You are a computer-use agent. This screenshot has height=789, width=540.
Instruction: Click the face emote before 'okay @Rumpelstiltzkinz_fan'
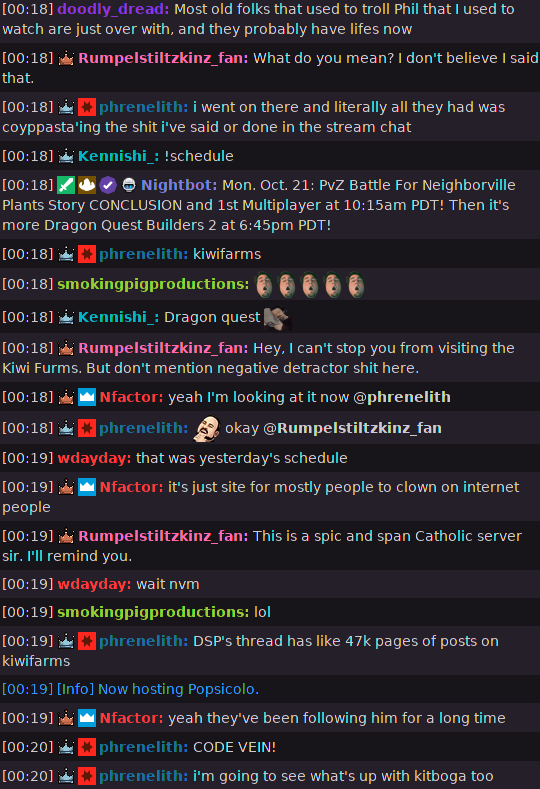click(207, 428)
